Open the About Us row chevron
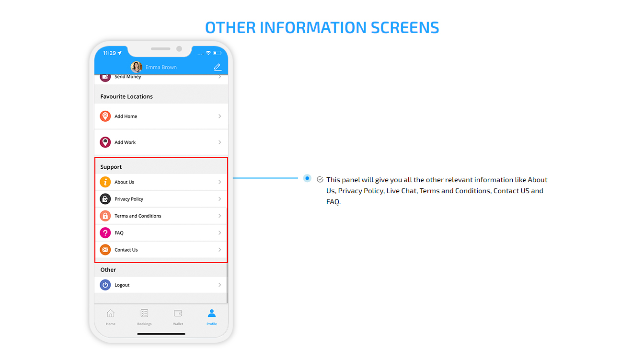Image resolution: width=644 pixels, height=360 pixels. [x=220, y=182]
